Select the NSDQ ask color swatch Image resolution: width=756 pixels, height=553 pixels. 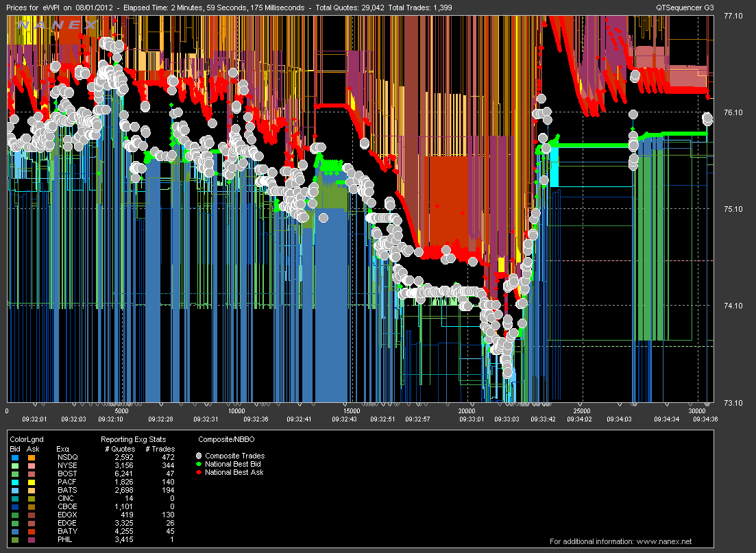(x=31, y=458)
